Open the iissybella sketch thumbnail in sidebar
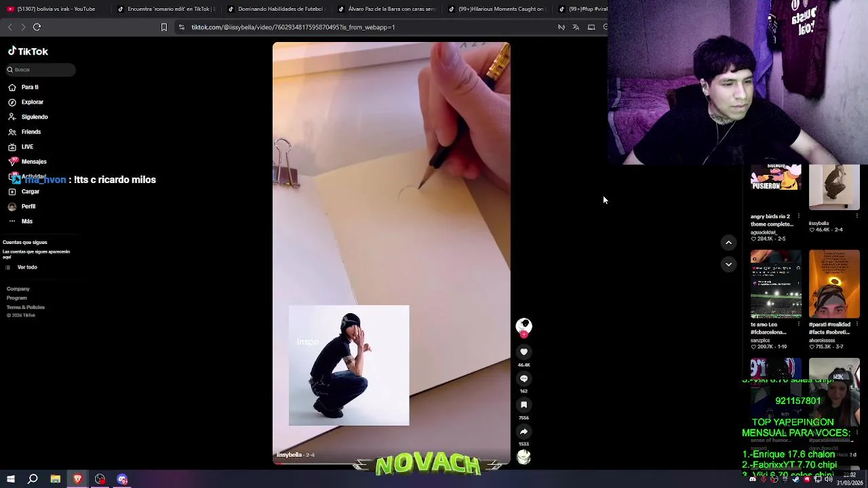The image size is (868, 488). pyautogui.click(x=834, y=187)
